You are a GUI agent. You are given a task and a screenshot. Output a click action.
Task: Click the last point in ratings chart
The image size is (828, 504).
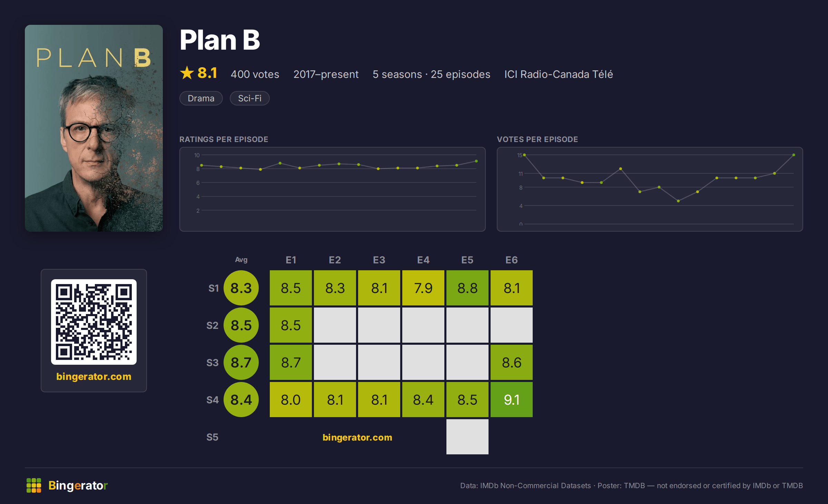pyautogui.click(x=476, y=161)
